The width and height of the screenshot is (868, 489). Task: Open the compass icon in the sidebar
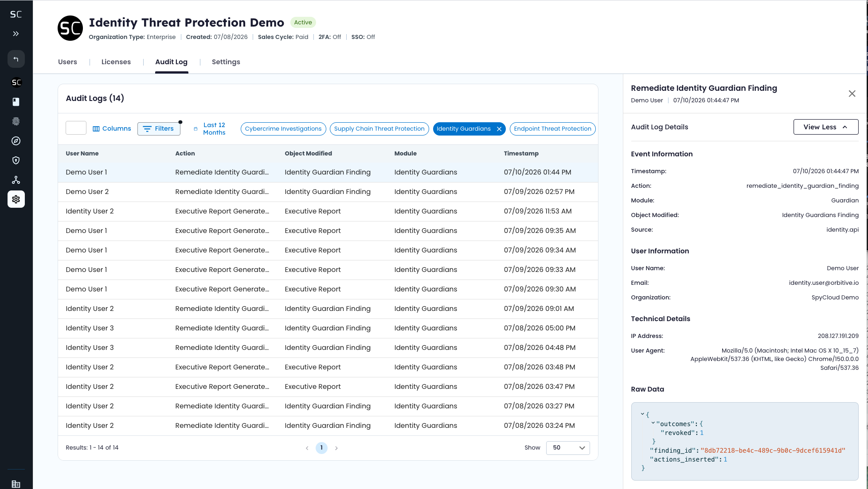(16, 141)
